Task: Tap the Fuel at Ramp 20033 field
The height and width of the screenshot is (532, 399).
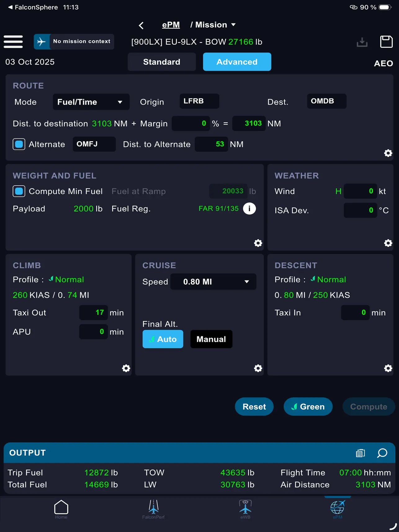Action: coord(228,191)
